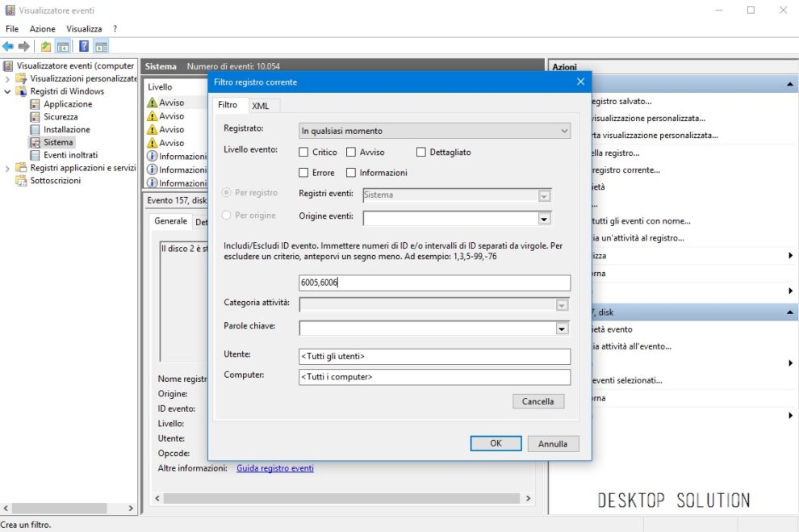Open the Applicazione log in tree
Viewport: 799px width, 532px height.
pyautogui.click(x=68, y=104)
